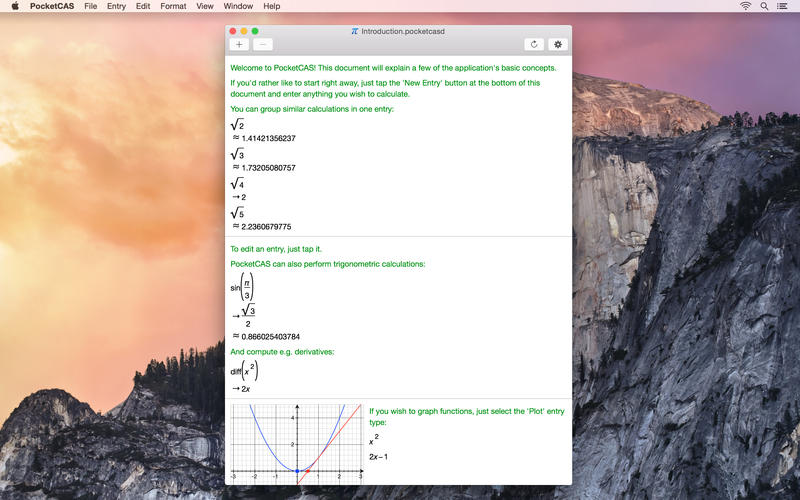The image size is (800, 500).
Task: Click the Wi-Fi status icon
Action: (745, 6)
